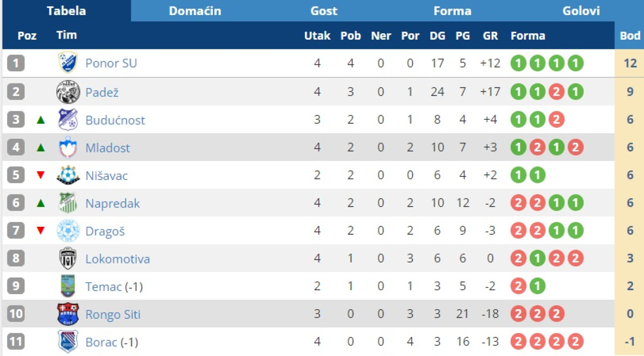Click the Ponor SU club crest
The image size is (644, 356).
[67, 63]
